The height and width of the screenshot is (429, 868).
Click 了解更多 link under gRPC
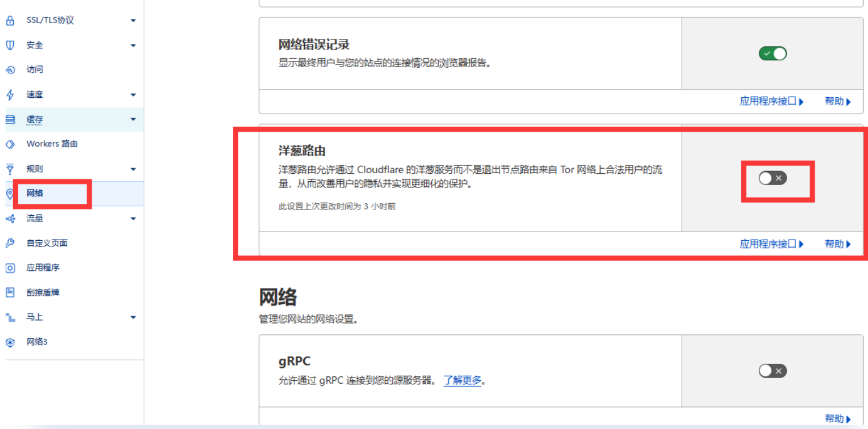463,380
